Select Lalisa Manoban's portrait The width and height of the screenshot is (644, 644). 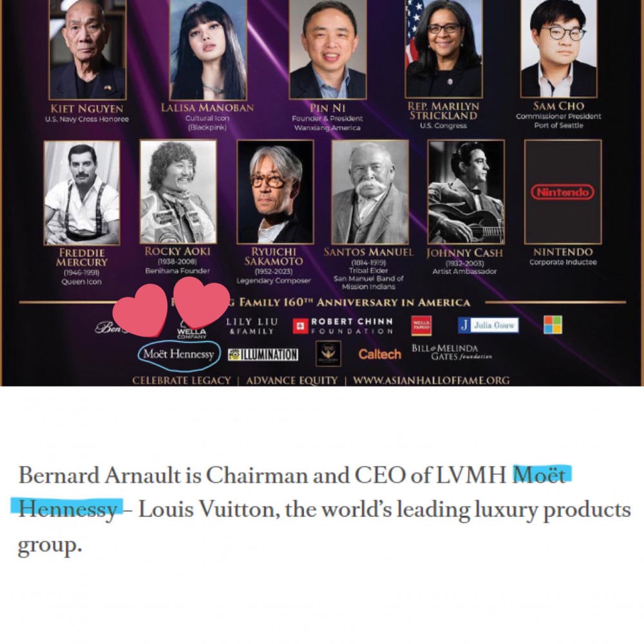[208, 50]
